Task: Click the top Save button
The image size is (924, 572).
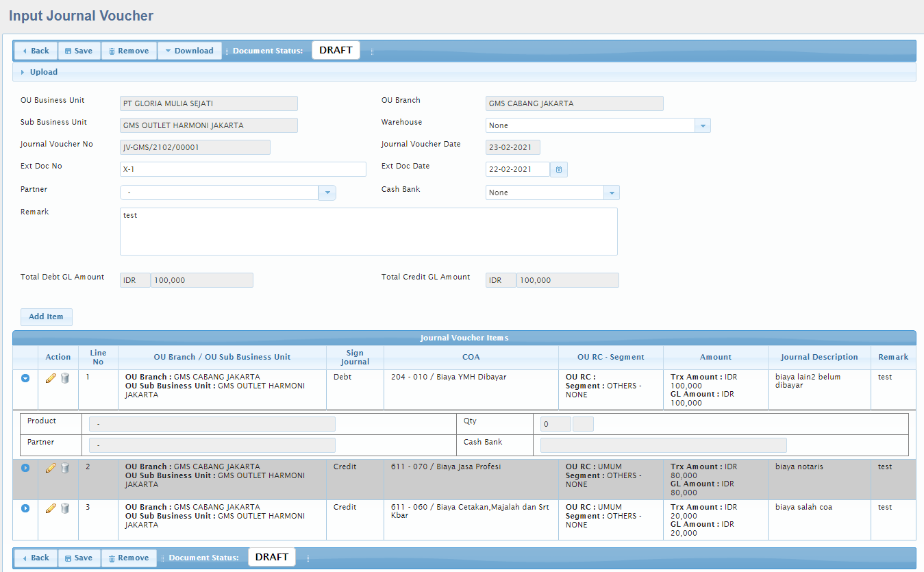Action: coord(79,51)
